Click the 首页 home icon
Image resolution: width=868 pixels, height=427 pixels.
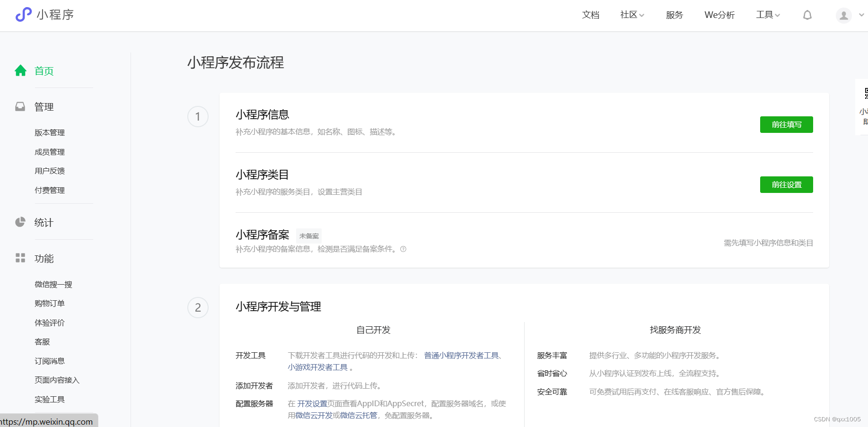pyautogui.click(x=20, y=70)
